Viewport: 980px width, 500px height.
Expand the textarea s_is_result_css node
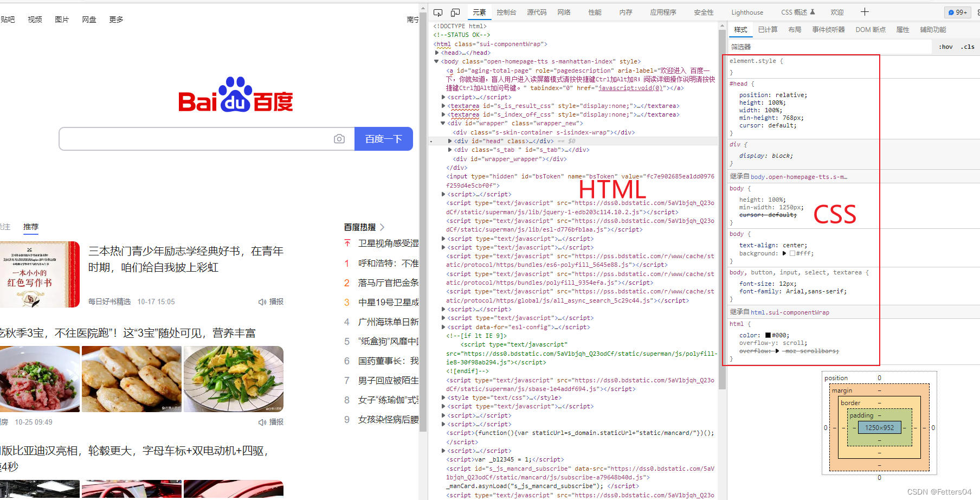point(443,106)
